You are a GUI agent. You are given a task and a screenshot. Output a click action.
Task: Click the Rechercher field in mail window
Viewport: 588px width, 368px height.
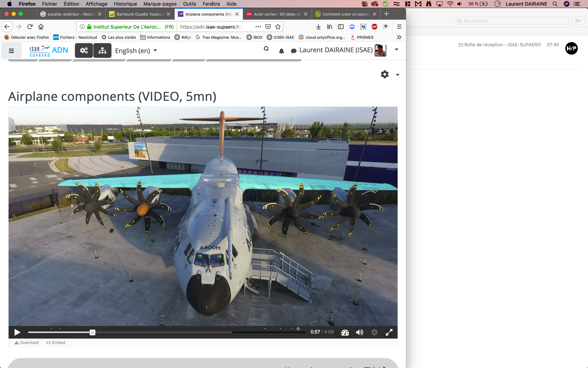point(512,21)
